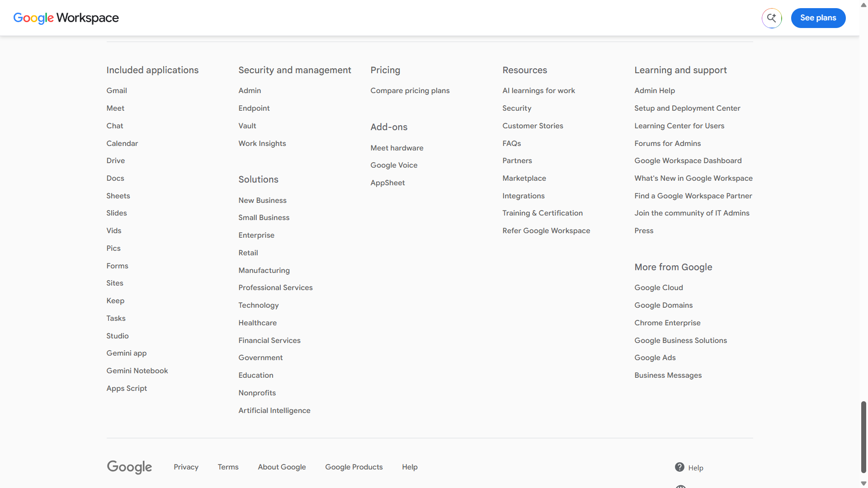Open the Google Ads link
The image size is (868, 488).
655,358
